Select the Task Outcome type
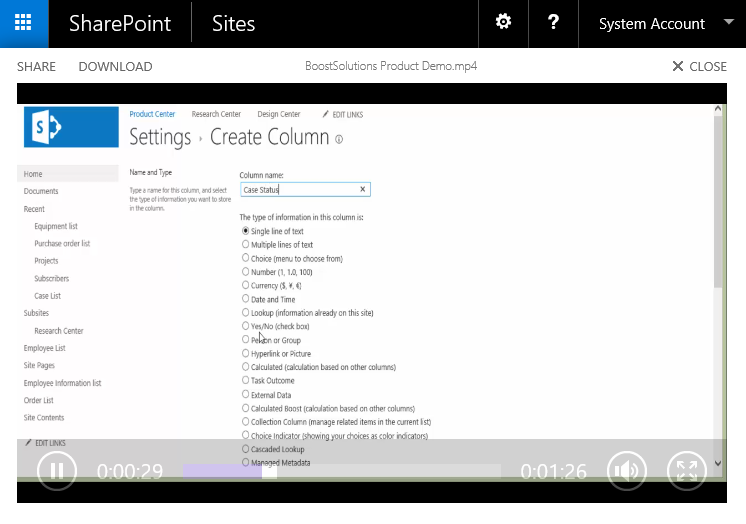The image size is (746, 524). point(245,380)
